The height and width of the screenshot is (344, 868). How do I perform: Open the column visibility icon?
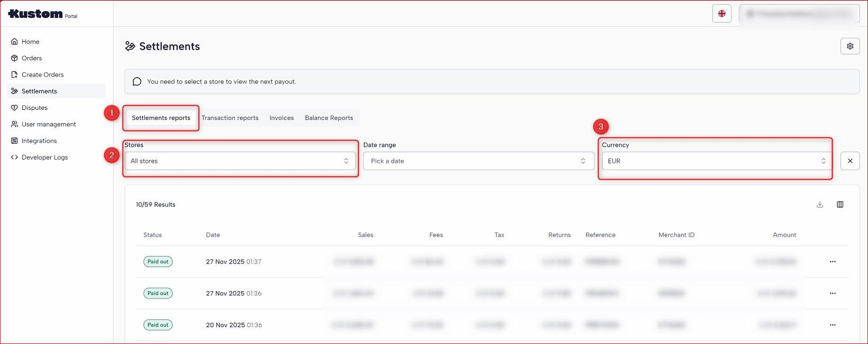point(840,204)
